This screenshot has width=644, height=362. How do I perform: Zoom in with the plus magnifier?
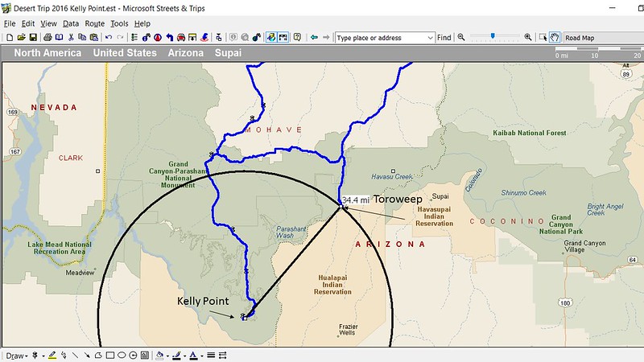pos(528,37)
